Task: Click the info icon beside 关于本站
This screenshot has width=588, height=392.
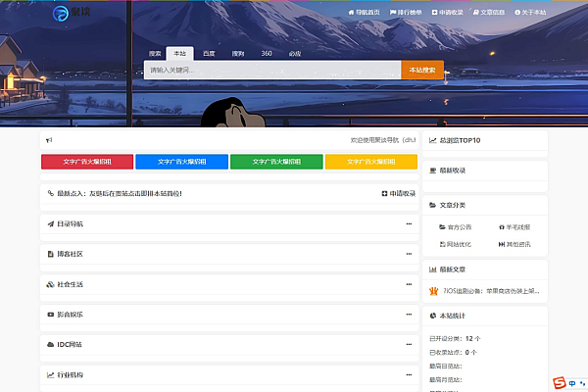Action: point(517,13)
